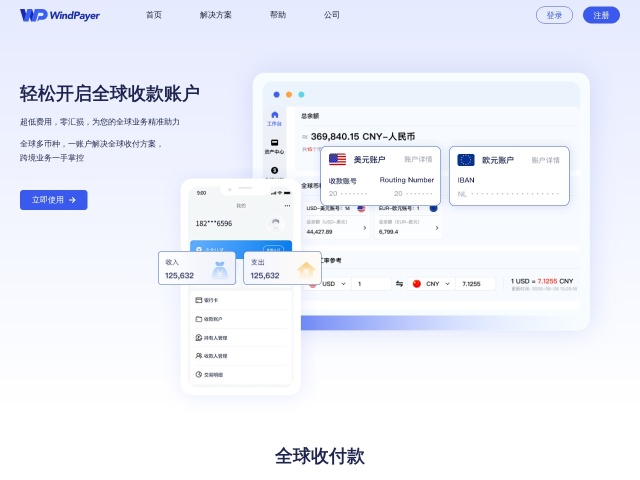Viewport: 640px width, 480px height.
Task: Open 账户详情 on the 欧元账户 card
Action: tap(545, 160)
